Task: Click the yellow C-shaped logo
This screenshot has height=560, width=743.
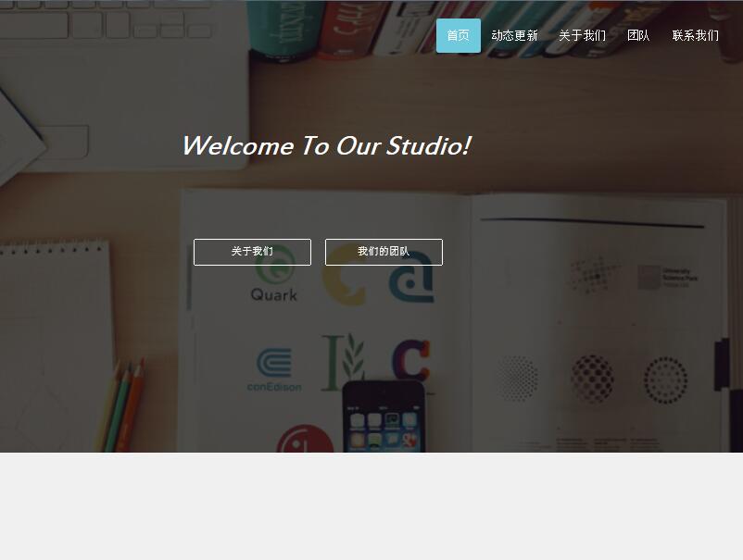Action: [344, 276]
